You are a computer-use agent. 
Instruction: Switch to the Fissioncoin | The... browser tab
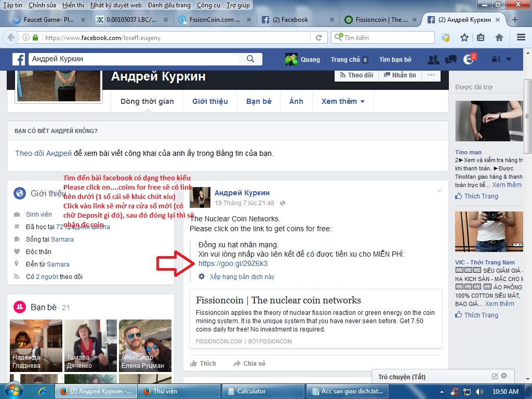click(x=382, y=20)
